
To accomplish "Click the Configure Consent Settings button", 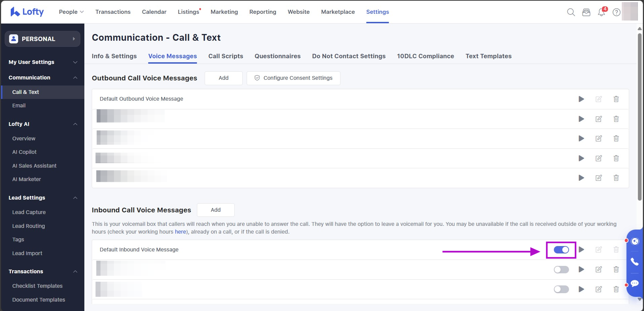I will coord(293,78).
